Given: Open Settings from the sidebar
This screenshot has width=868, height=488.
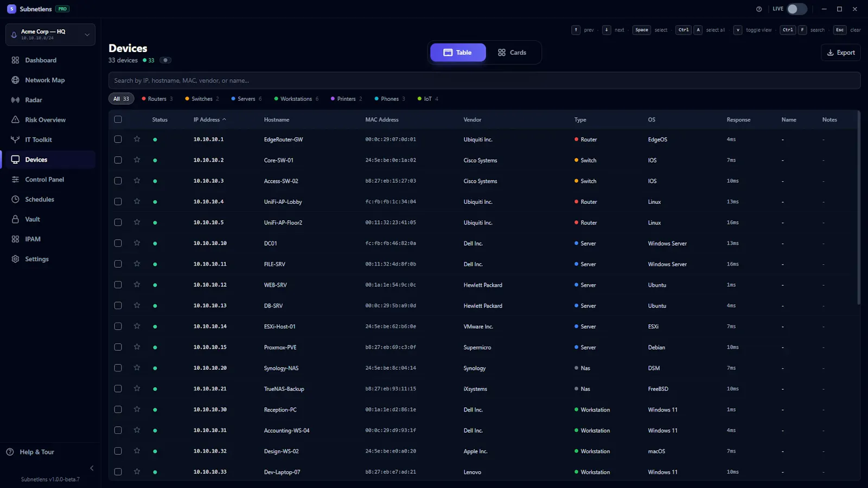Looking at the screenshot, I should click(x=50, y=259).
